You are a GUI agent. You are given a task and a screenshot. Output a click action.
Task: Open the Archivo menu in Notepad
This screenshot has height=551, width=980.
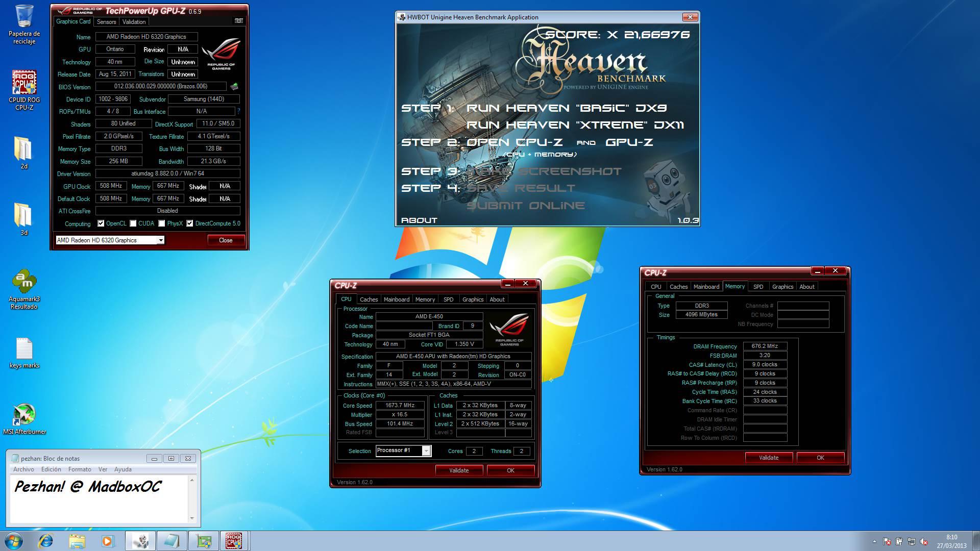(23, 469)
